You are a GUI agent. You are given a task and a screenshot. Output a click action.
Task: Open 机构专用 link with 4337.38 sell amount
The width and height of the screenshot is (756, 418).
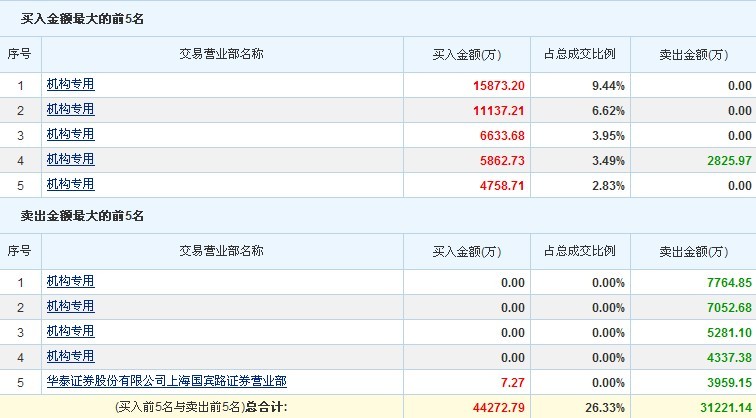pos(70,357)
